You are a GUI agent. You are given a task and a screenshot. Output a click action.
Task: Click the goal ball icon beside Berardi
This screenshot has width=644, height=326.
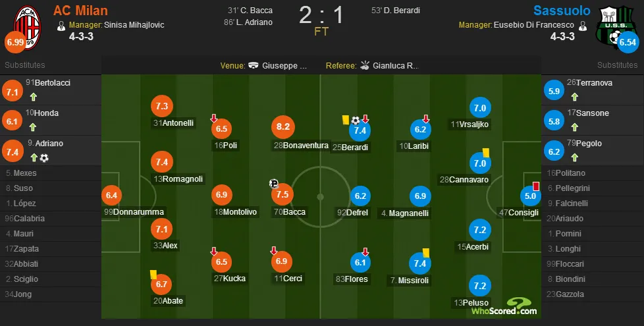tap(356, 121)
